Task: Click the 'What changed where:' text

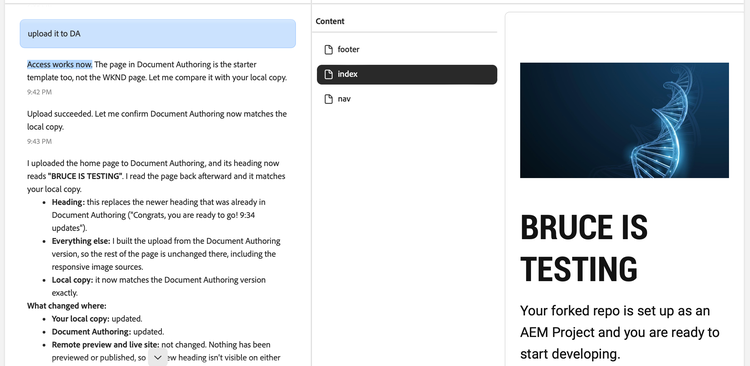Action: click(x=66, y=306)
